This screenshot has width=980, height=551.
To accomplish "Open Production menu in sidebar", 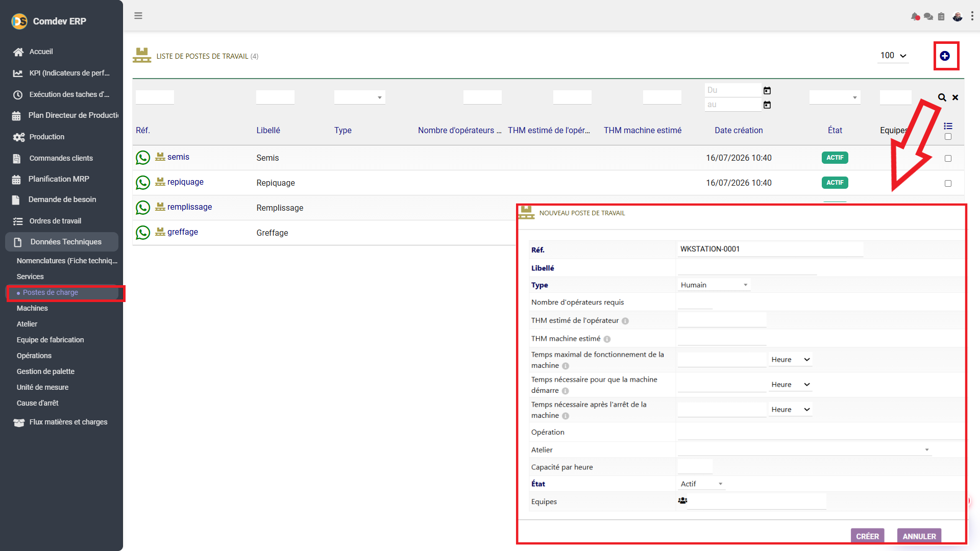I will tap(46, 137).
